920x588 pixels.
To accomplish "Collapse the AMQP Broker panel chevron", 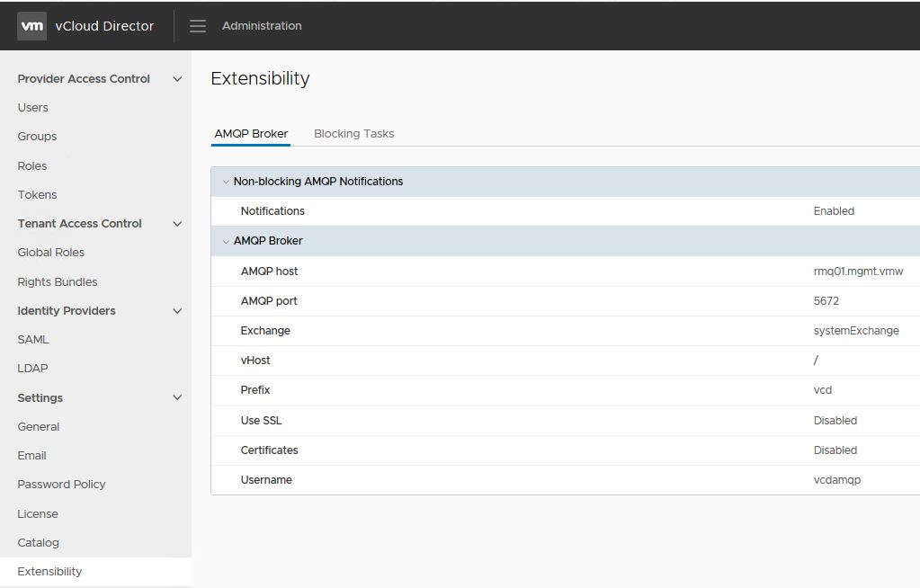I will click(226, 241).
